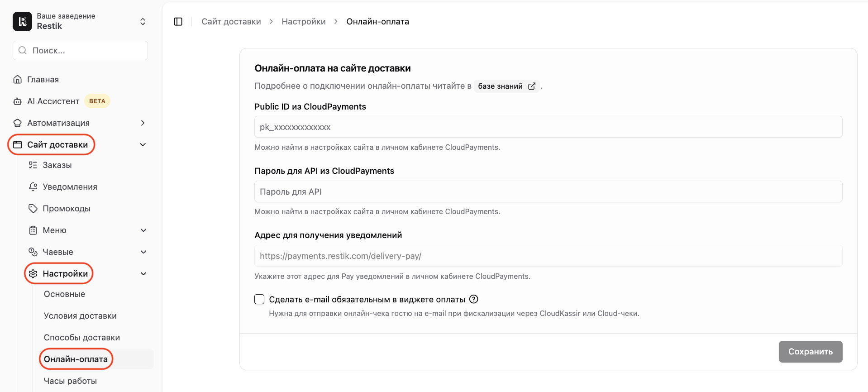Click the Уведомления bell icon
This screenshot has width=868, height=392.
[33, 186]
